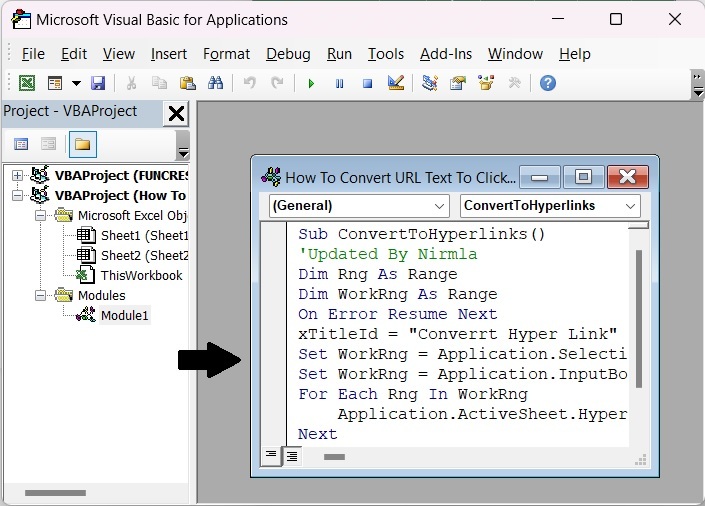Open the View menu
Image resolution: width=705 pixels, height=506 pixels.
[119, 54]
